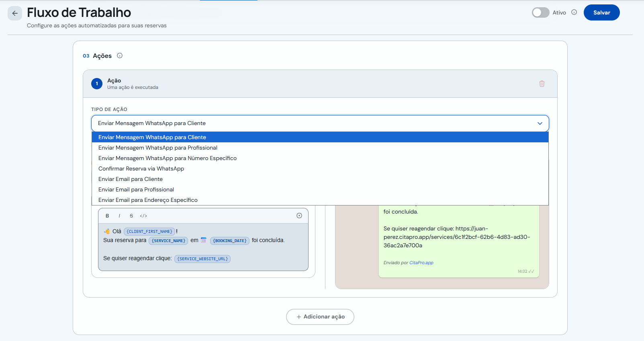Click the CLIENT_FIRST_NAME variable tag

pyautogui.click(x=149, y=231)
